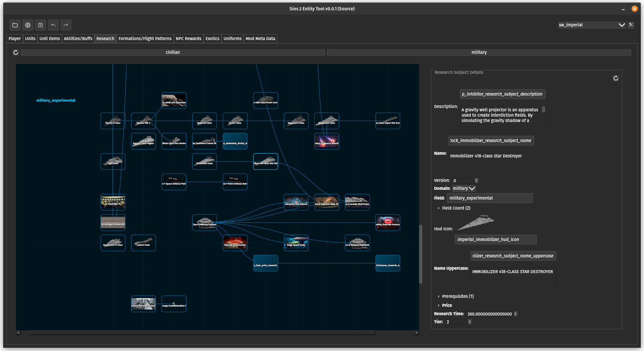644x351 pixels.
Task: Click the military research button
Action: tap(479, 52)
